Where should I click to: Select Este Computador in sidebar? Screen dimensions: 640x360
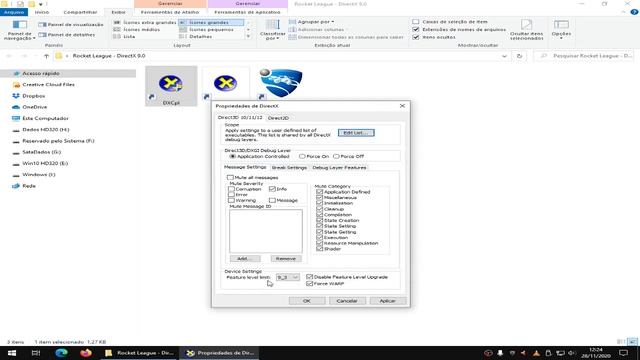(x=40, y=118)
